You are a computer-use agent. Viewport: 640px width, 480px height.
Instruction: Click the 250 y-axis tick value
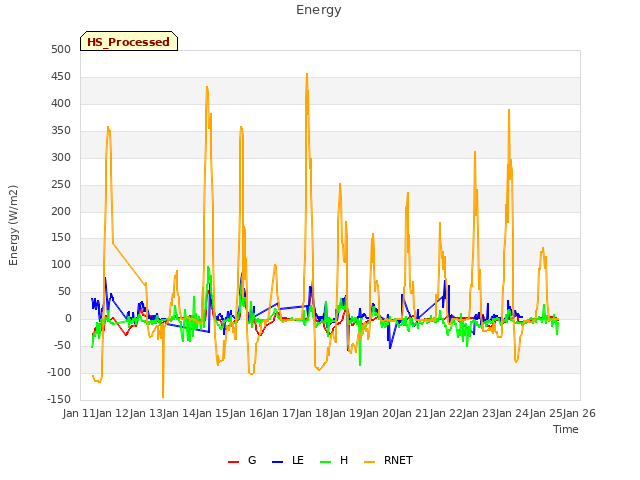(61, 184)
